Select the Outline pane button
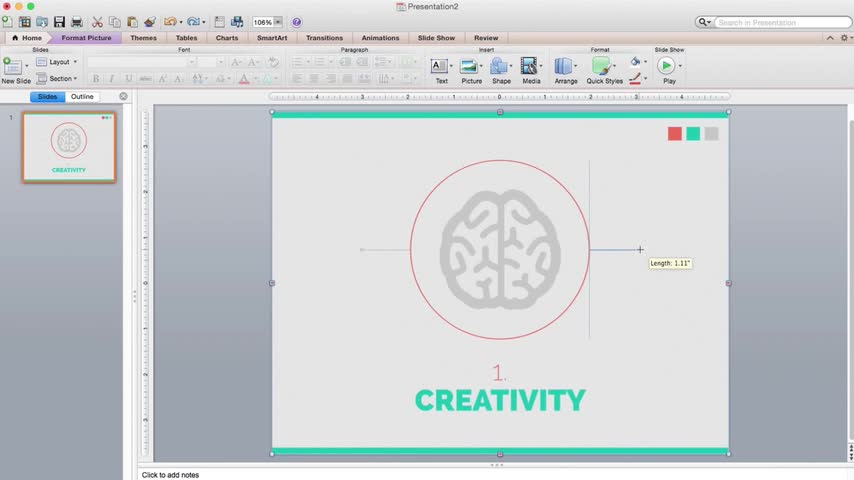854x480 pixels. pos(82,96)
